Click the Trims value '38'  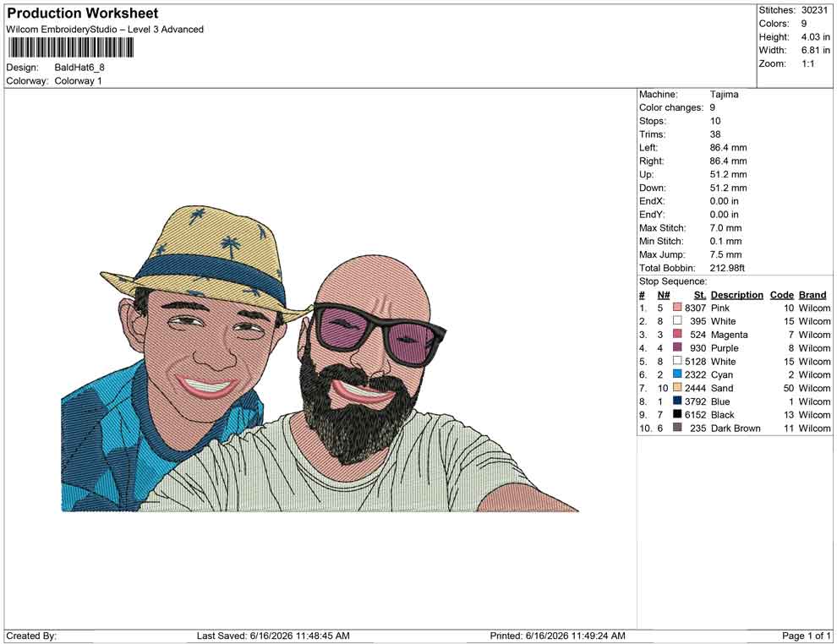(x=714, y=134)
